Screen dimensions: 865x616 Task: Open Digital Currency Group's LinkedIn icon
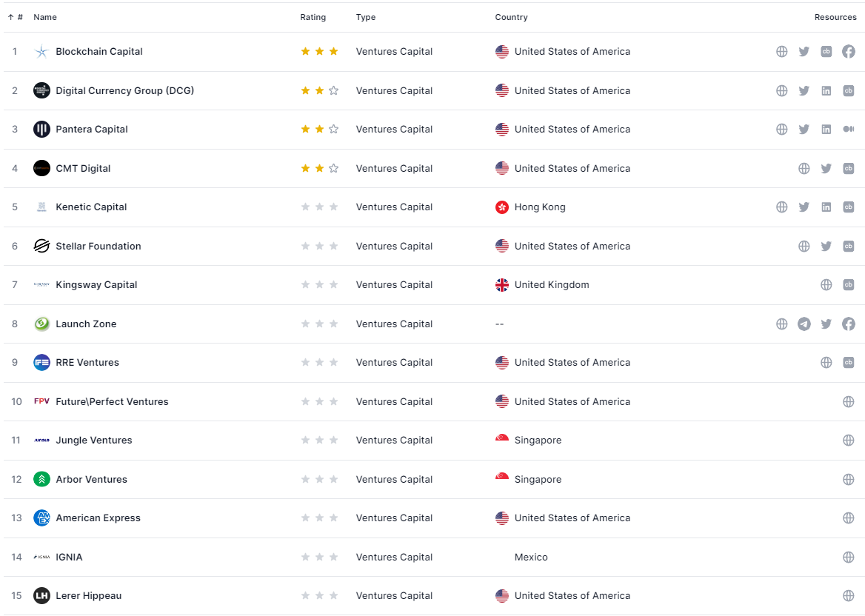coord(826,91)
